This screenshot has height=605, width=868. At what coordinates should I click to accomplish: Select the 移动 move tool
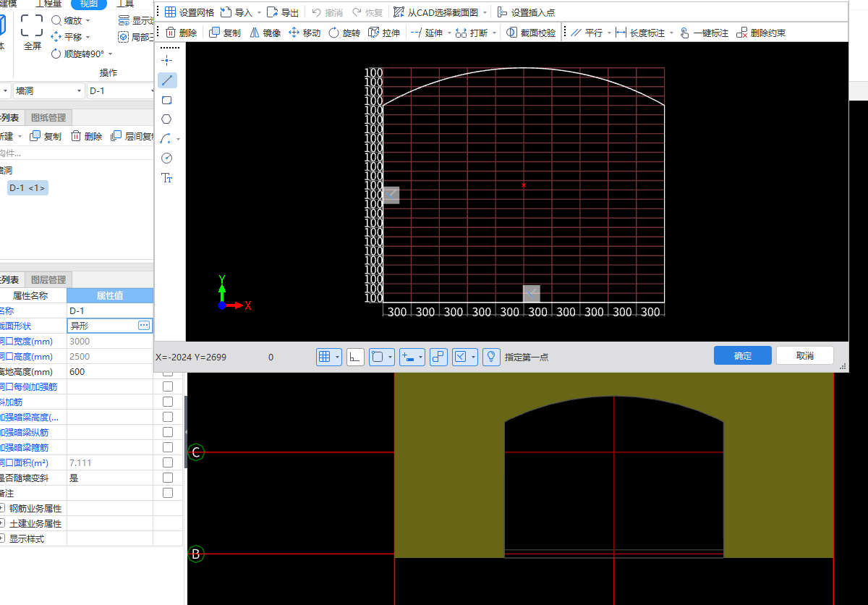click(305, 33)
